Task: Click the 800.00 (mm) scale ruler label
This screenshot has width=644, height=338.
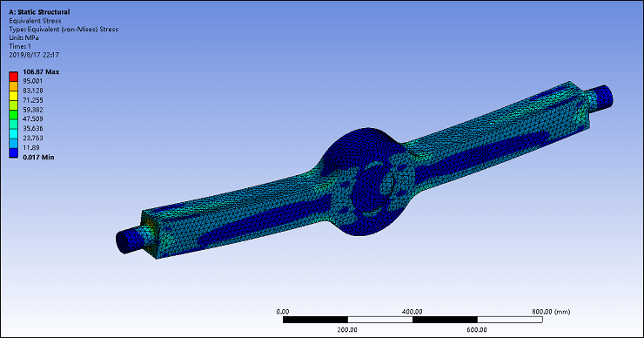Action: click(551, 312)
